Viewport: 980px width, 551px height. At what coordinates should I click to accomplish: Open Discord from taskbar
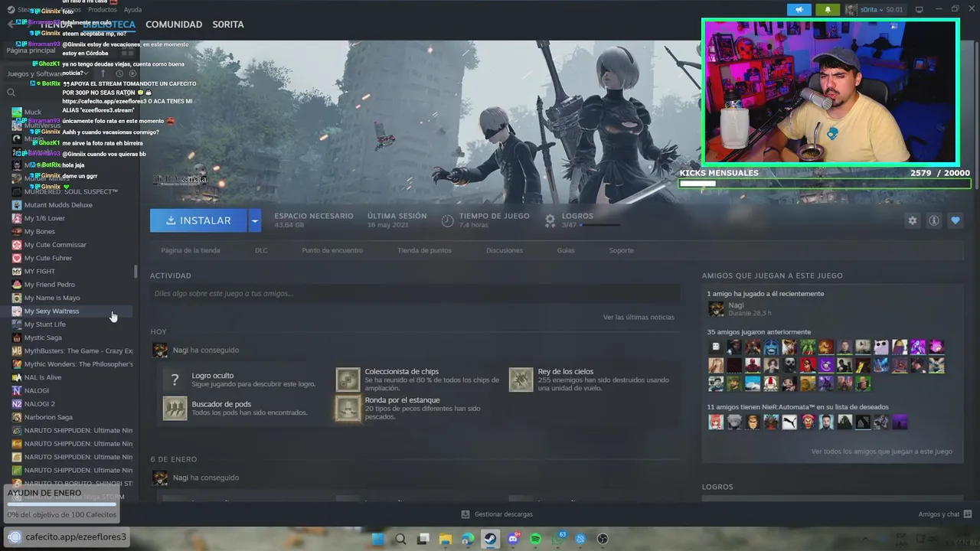tap(513, 539)
